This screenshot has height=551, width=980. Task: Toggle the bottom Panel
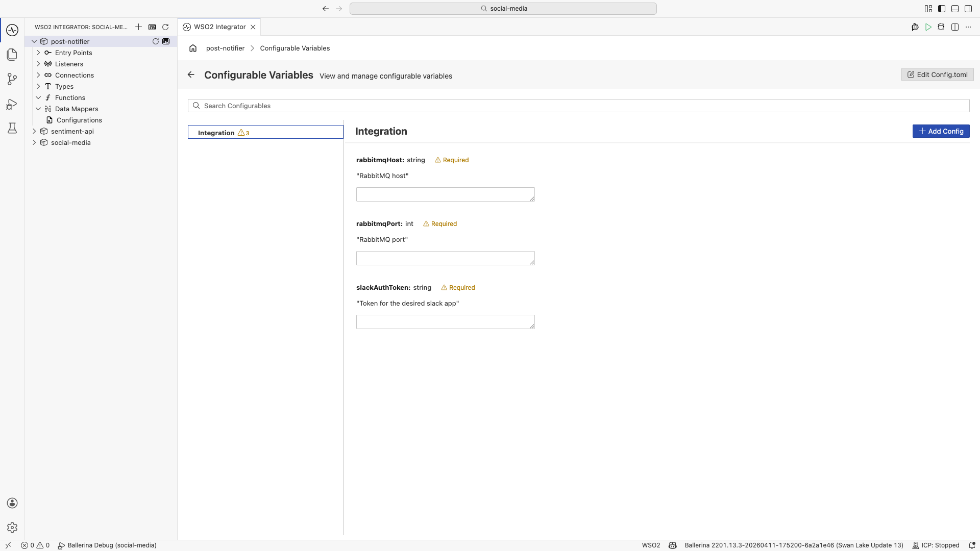point(955,9)
